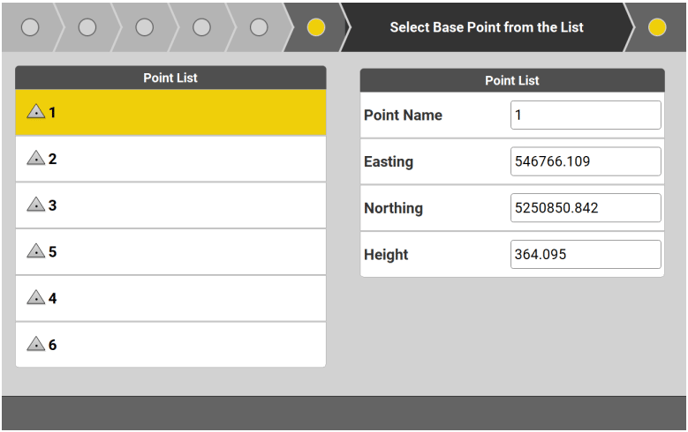Viewport: 688px width, 432px height.
Task: Click the triangle icon beside point 6
Action: [x=36, y=345]
